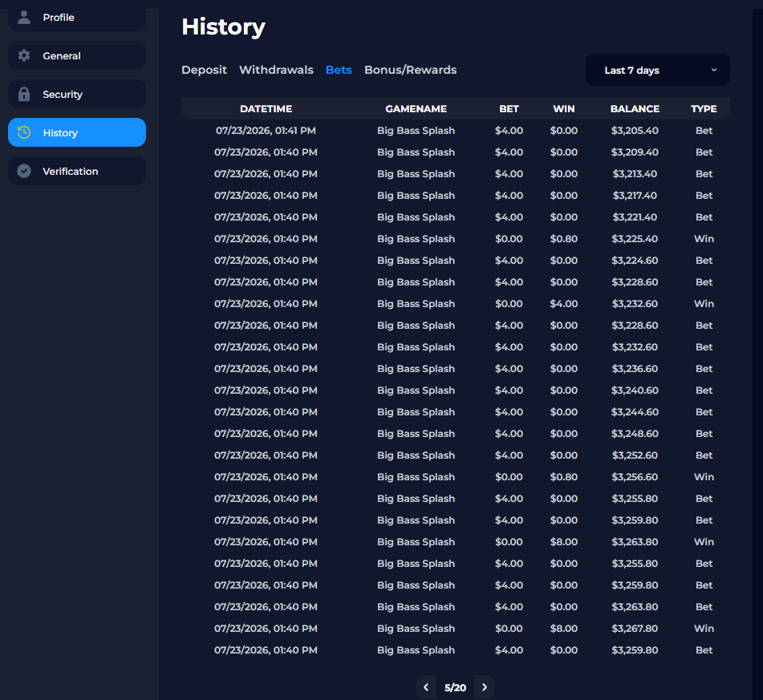
Task: Click the $3,267.80 balance value
Action: coord(635,629)
